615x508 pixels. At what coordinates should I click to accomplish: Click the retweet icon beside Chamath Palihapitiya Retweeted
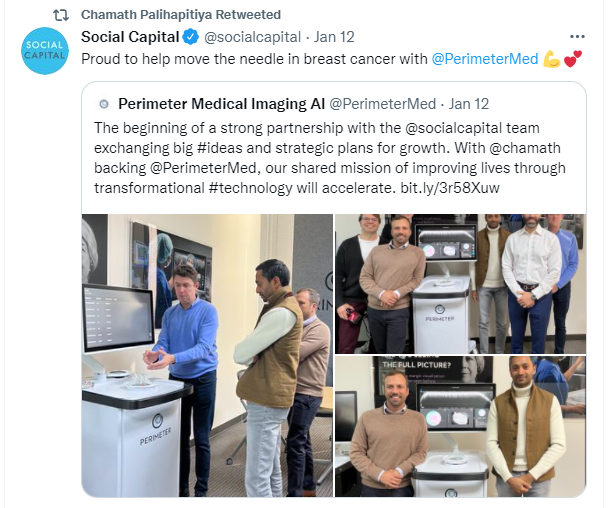(x=61, y=15)
